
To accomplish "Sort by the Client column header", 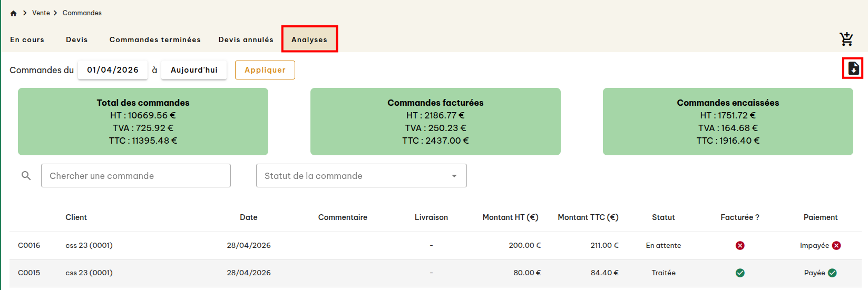I will click(76, 217).
